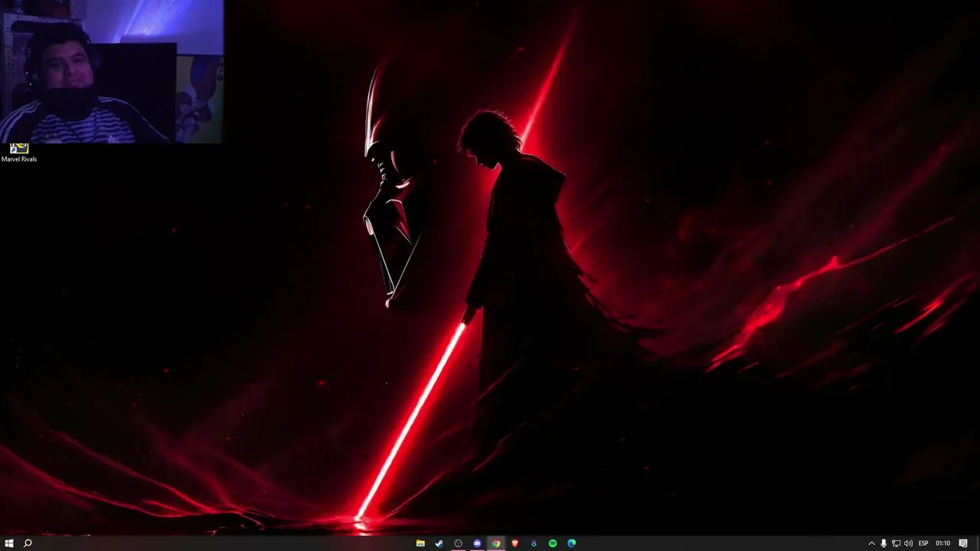This screenshot has height=551, width=980.
Task: Open the Windows Start menu
Action: (9, 543)
